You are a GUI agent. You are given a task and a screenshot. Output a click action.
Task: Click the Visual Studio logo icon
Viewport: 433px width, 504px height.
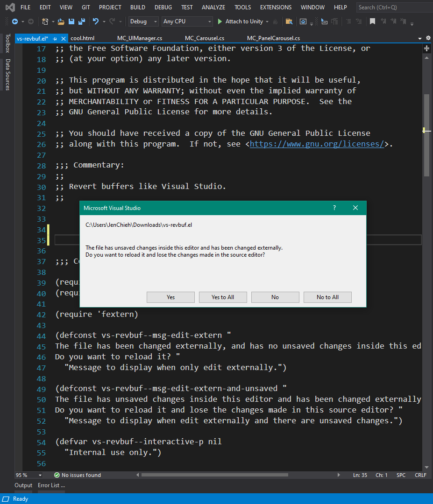[x=10, y=7]
